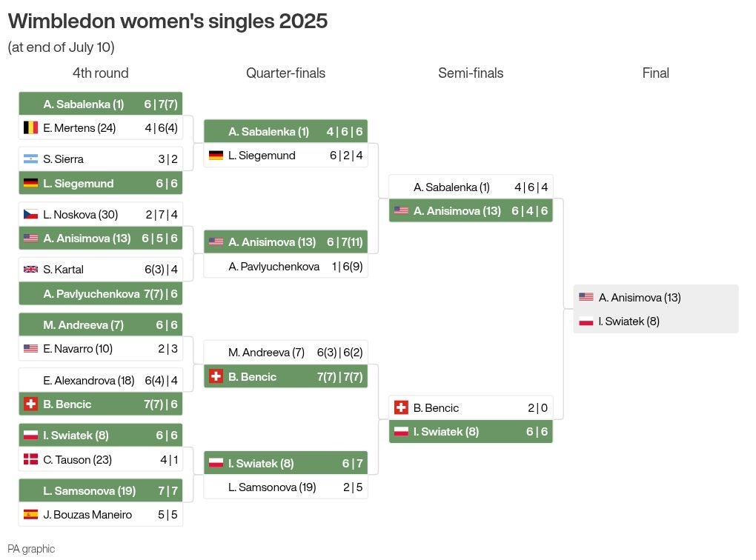The height and width of the screenshot is (560, 756).
Task: Click the A. Sabalenka (1) quarter-final winner row
Action: click(x=285, y=131)
